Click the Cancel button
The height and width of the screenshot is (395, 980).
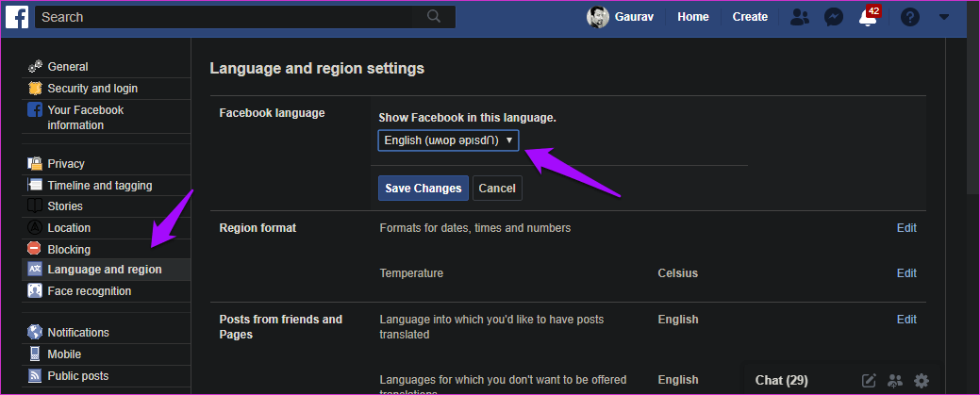(x=497, y=189)
